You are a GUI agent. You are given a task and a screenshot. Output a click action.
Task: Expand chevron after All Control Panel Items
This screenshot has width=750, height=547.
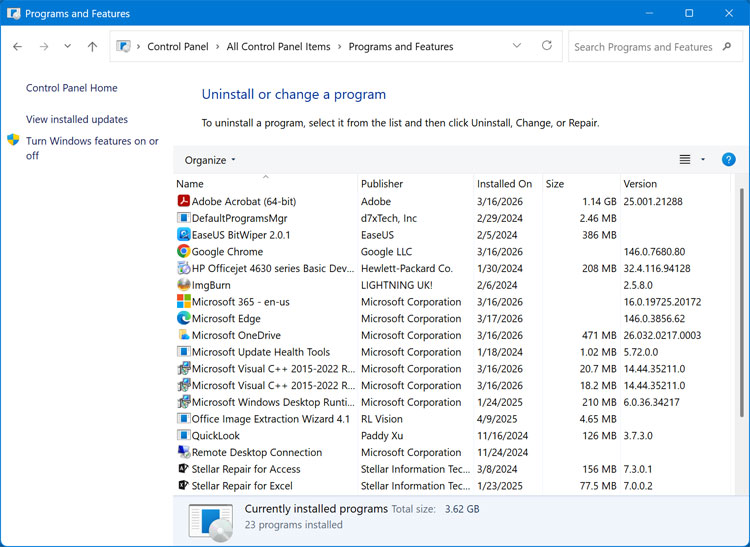[x=340, y=46]
